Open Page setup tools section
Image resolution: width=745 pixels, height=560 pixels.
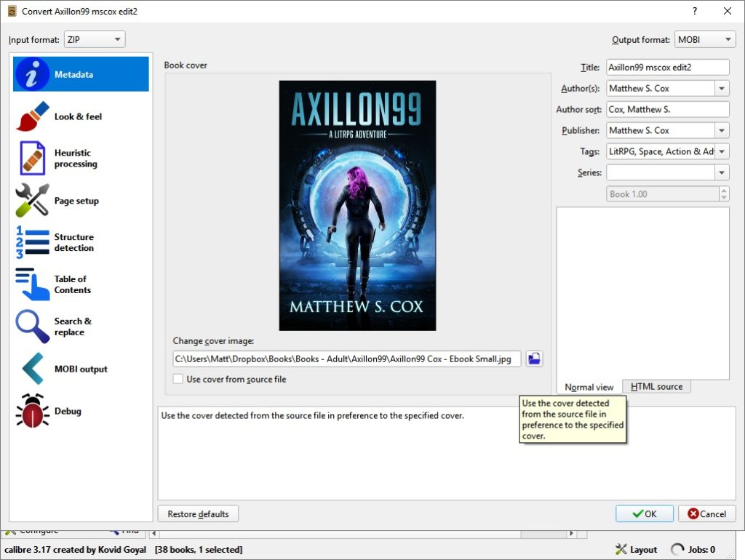coord(81,201)
